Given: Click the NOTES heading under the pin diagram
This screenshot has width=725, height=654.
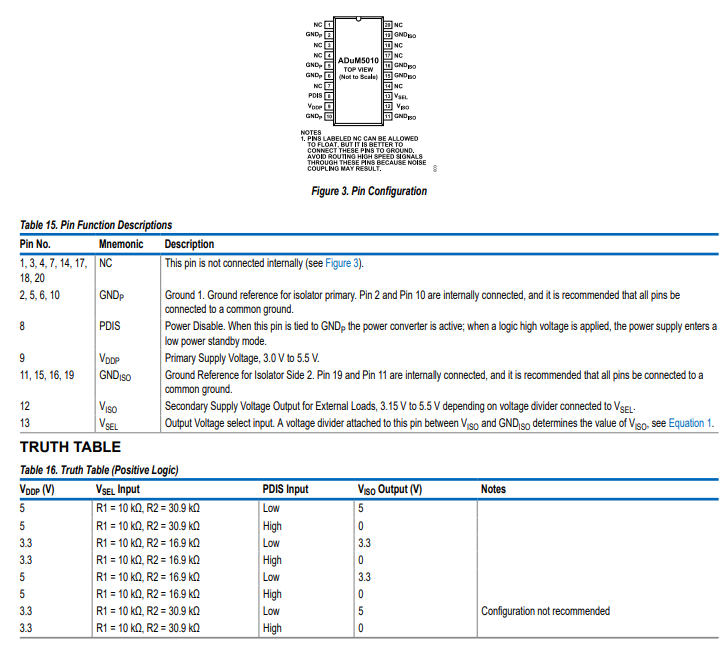Looking at the screenshot, I should coord(311,133).
